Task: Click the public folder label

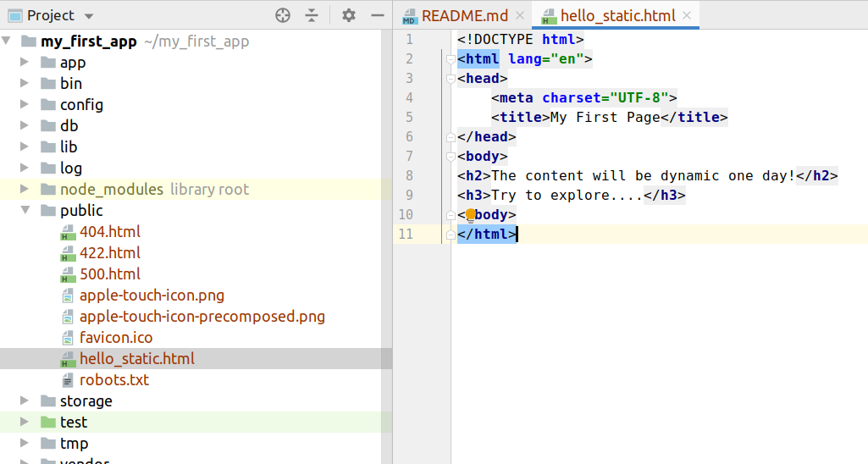Action: [x=81, y=210]
